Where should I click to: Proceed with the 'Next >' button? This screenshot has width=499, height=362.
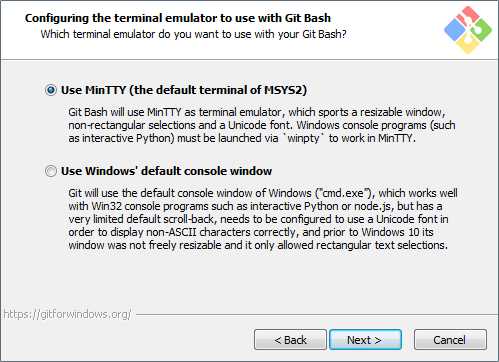tap(365, 340)
